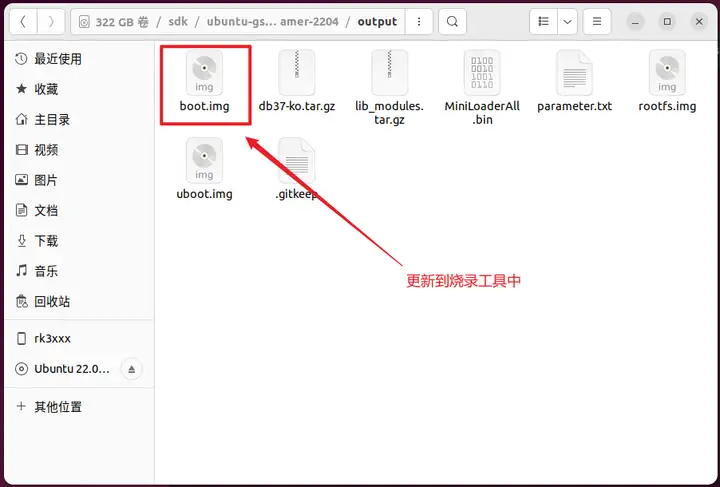Image resolution: width=720 pixels, height=487 pixels.
Task: Open the hamburger main menu
Action: [x=597, y=22]
